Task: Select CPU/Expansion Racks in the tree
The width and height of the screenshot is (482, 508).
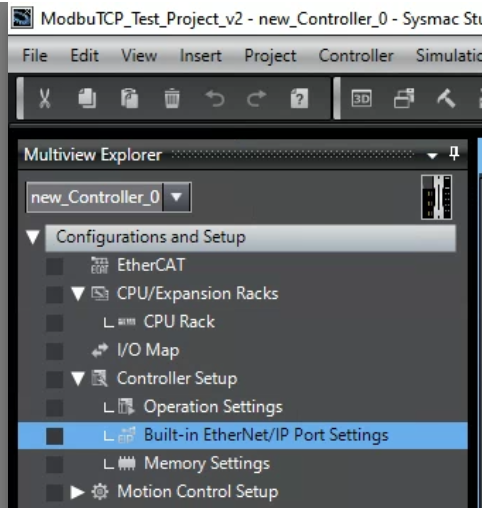Action: (197, 294)
